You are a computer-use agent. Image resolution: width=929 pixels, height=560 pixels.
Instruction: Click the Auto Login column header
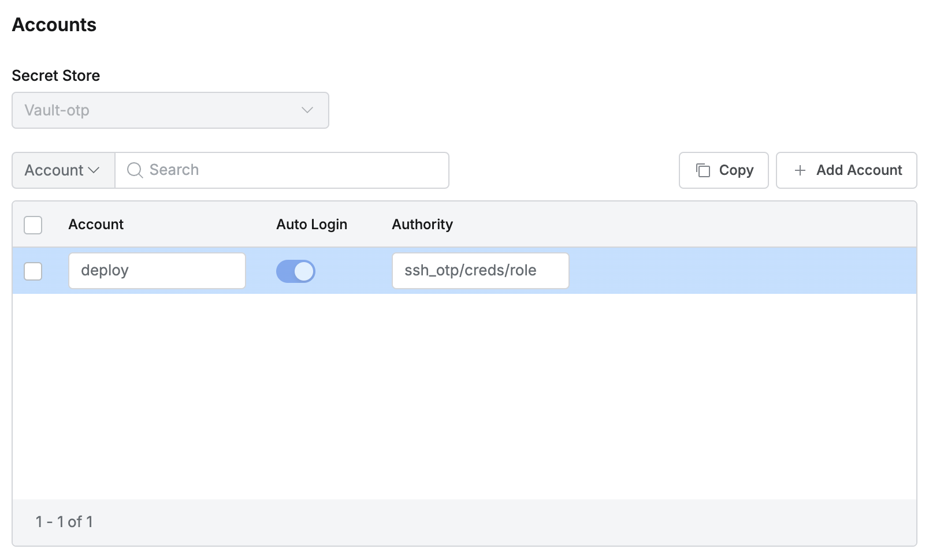pyautogui.click(x=311, y=225)
